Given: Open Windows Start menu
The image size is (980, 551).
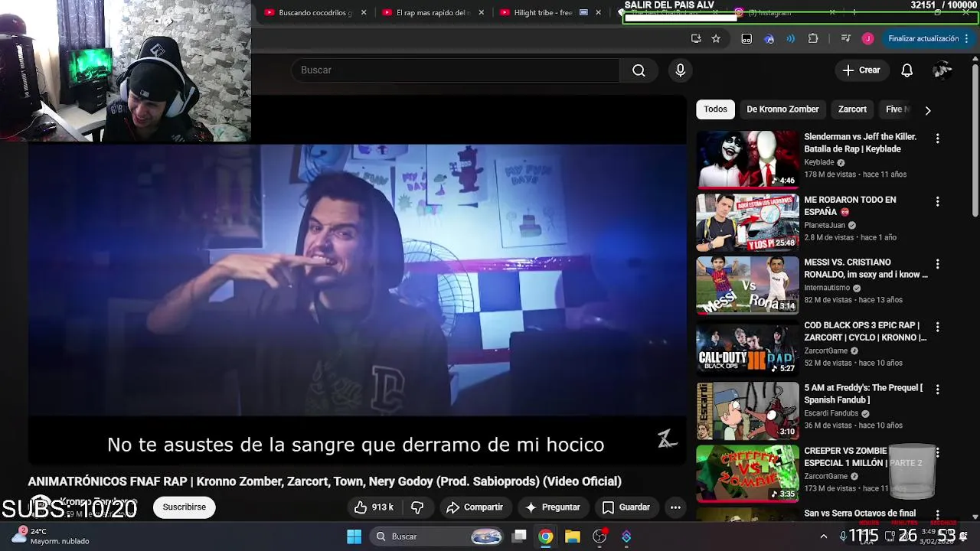Looking at the screenshot, I should (354, 536).
